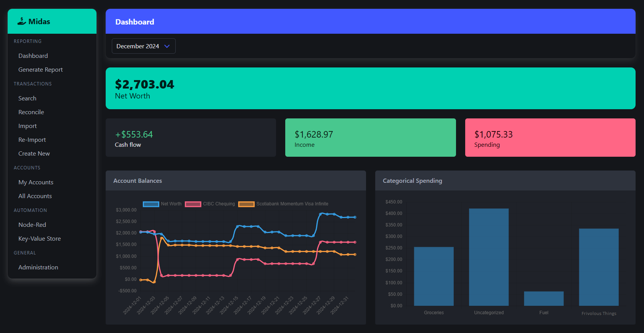Toggle Scotiabank Momentum Visa Infinite legend swatch

(246, 204)
